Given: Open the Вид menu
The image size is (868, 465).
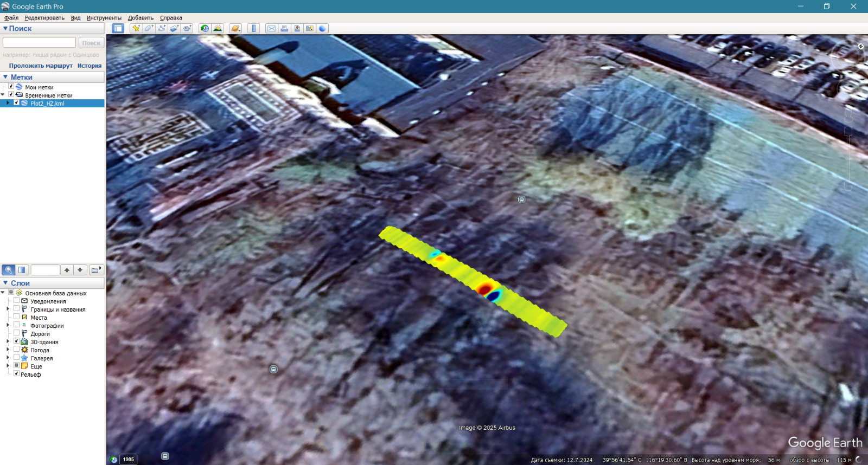Looking at the screenshot, I should point(75,18).
